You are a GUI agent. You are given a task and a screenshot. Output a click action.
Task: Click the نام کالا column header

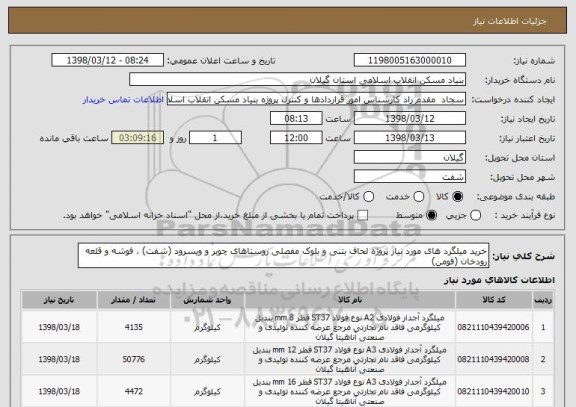(350, 300)
